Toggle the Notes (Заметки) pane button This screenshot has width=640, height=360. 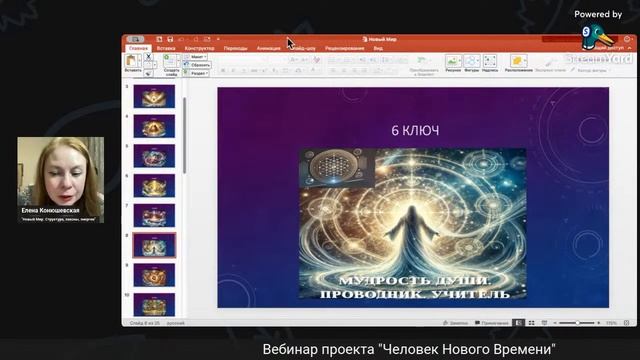tap(456, 323)
